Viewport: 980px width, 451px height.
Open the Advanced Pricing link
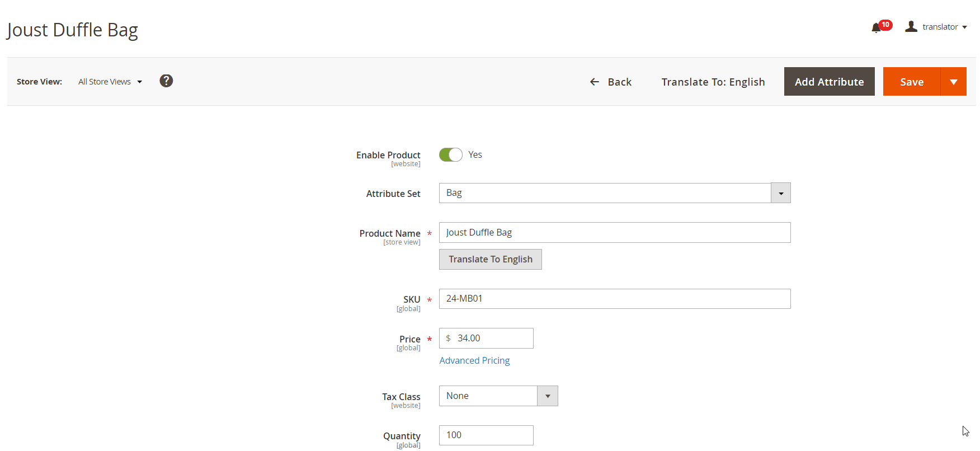coord(474,360)
